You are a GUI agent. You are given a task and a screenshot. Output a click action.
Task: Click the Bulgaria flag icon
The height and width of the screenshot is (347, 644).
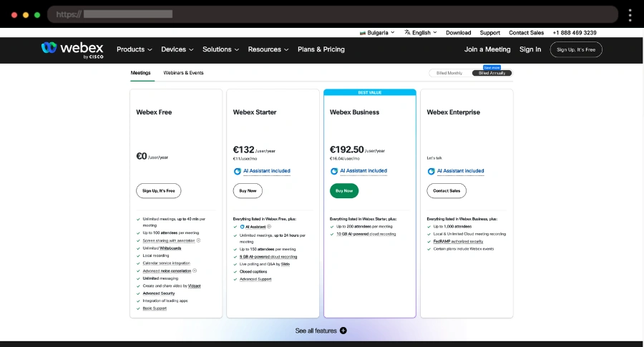pyautogui.click(x=363, y=33)
